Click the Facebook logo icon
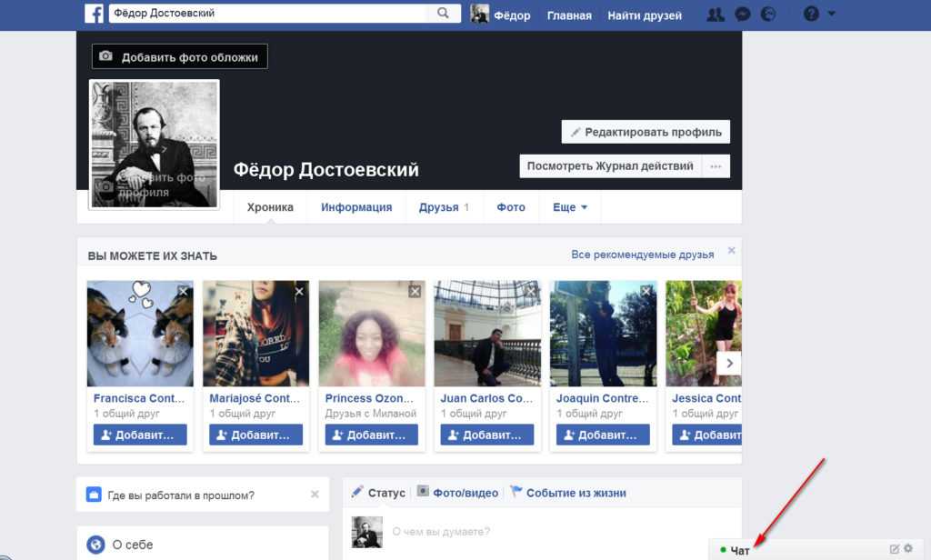Image resolution: width=931 pixels, height=560 pixels. [x=94, y=13]
